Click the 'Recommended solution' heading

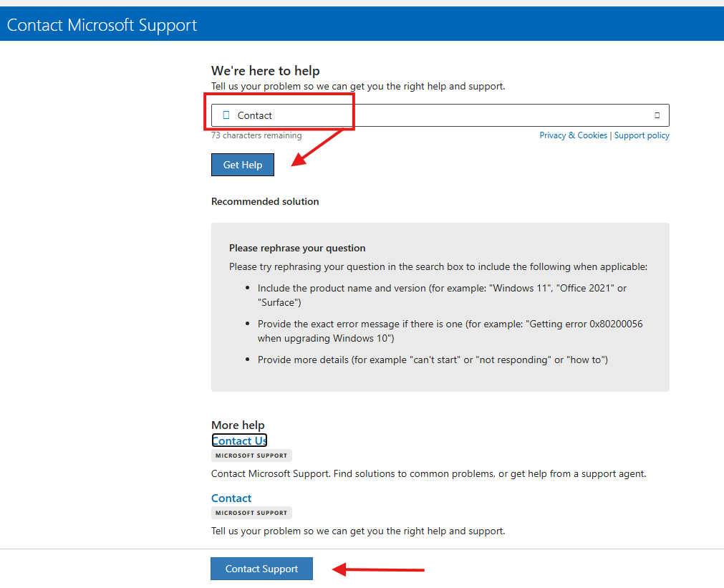coord(265,201)
